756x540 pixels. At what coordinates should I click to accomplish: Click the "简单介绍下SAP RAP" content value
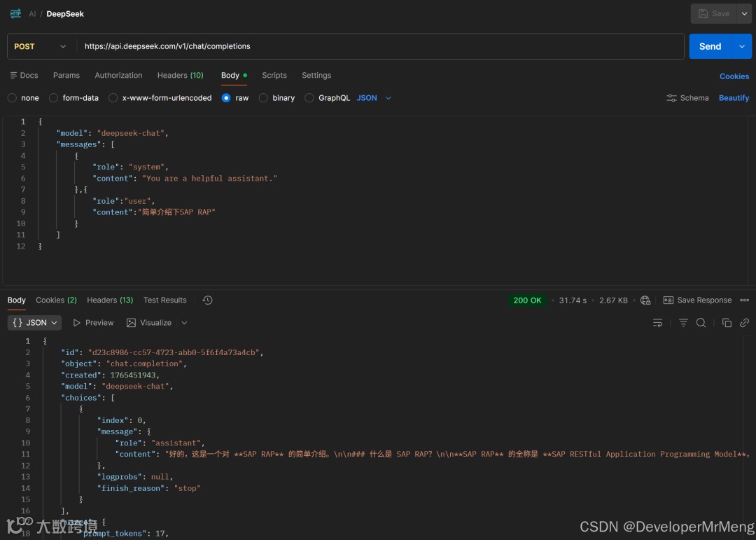[x=177, y=212]
